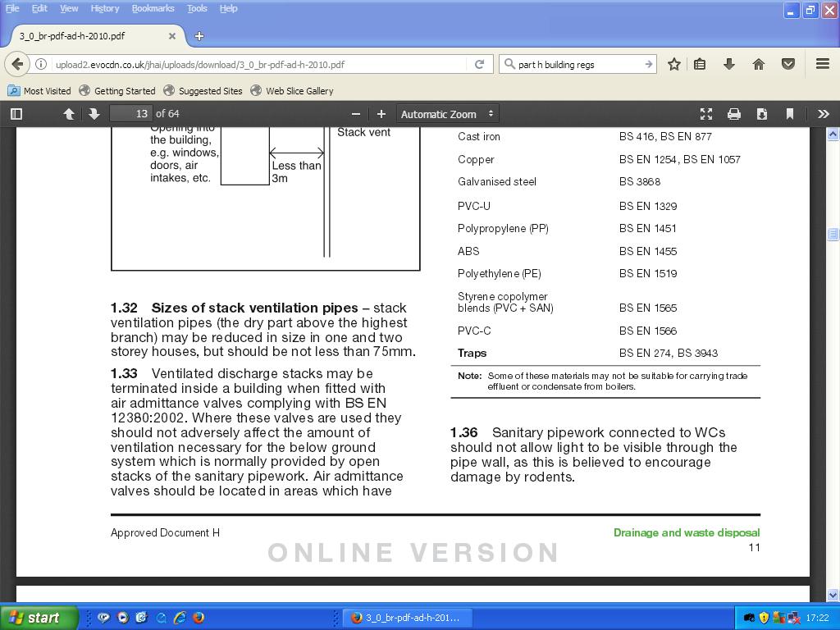Expand the PDF tools chevron menu
The height and width of the screenshot is (630, 840).
point(823,114)
